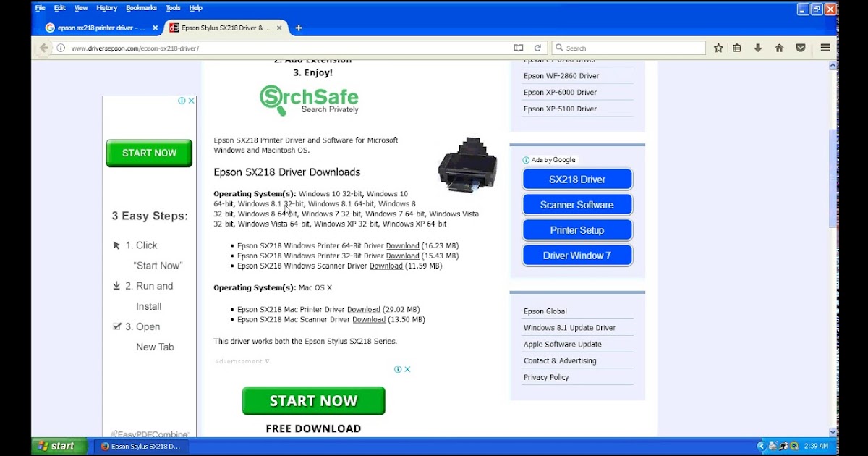Viewport: 868px width, 456px height.
Task: Open the Epson WF-2860 Driver link
Action: coord(561,76)
